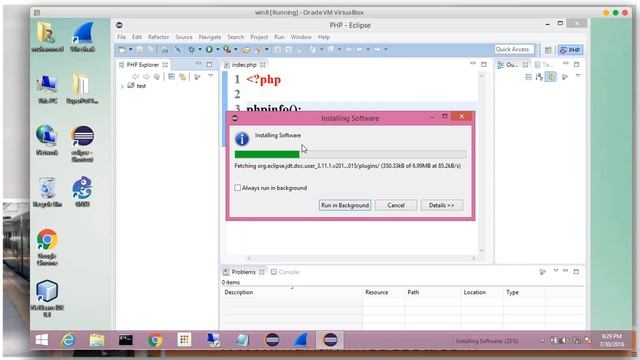
Task: Open the Window menu
Action: pos(301,37)
